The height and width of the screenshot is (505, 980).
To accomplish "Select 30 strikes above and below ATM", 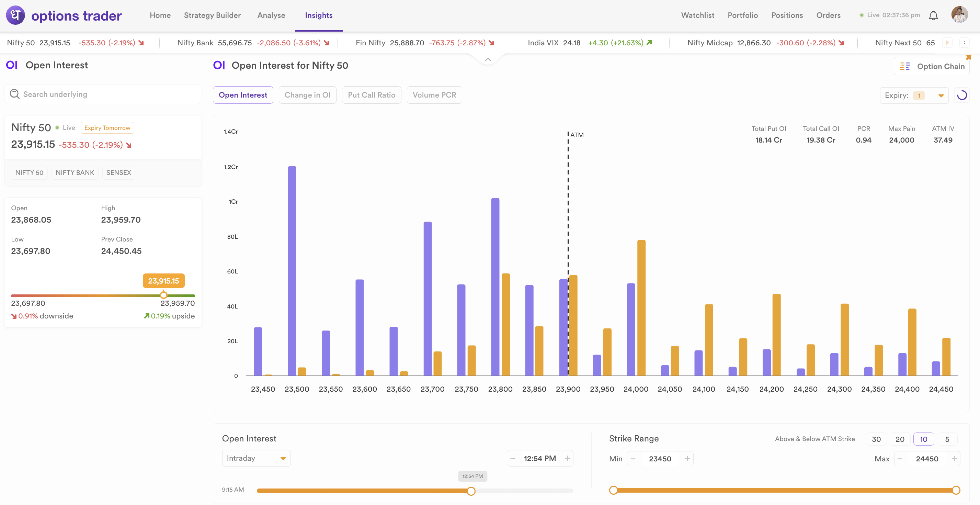I will (x=876, y=439).
